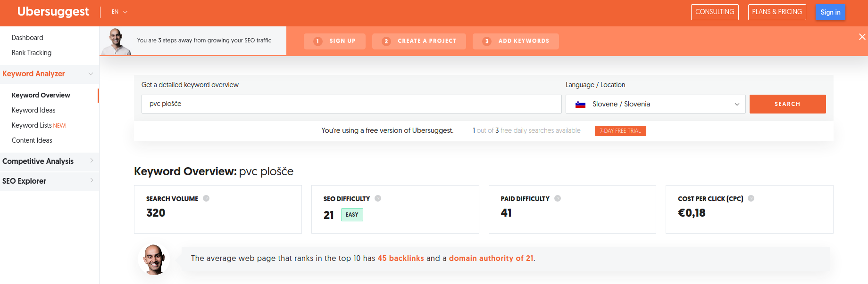Open Keyword Lists
868x284 pixels.
pyautogui.click(x=39, y=125)
